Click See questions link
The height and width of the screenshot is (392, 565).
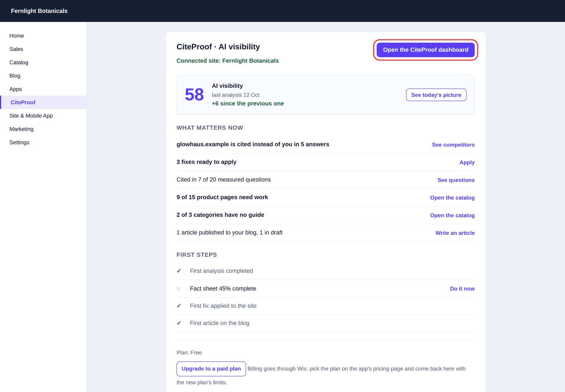point(456,180)
